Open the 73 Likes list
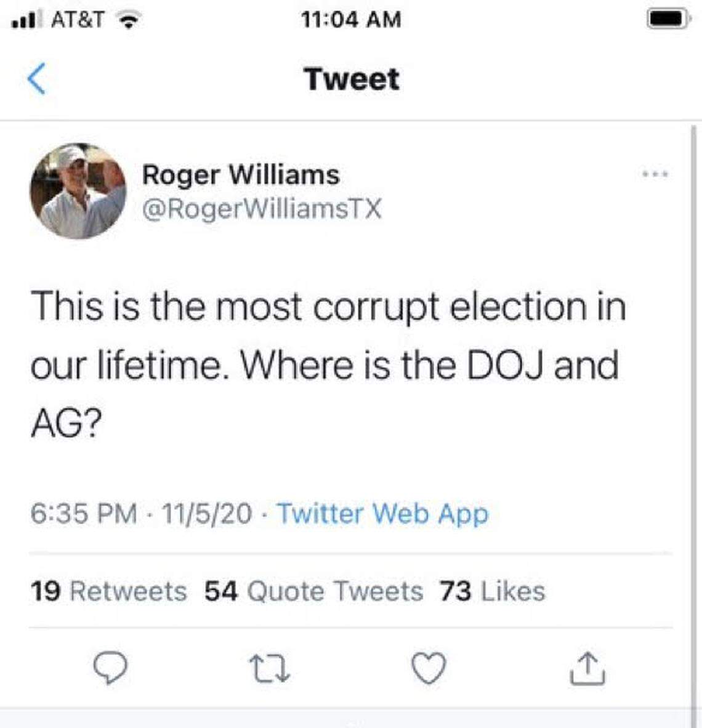The width and height of the screenshot is (702, 728). tap(491, 591)
